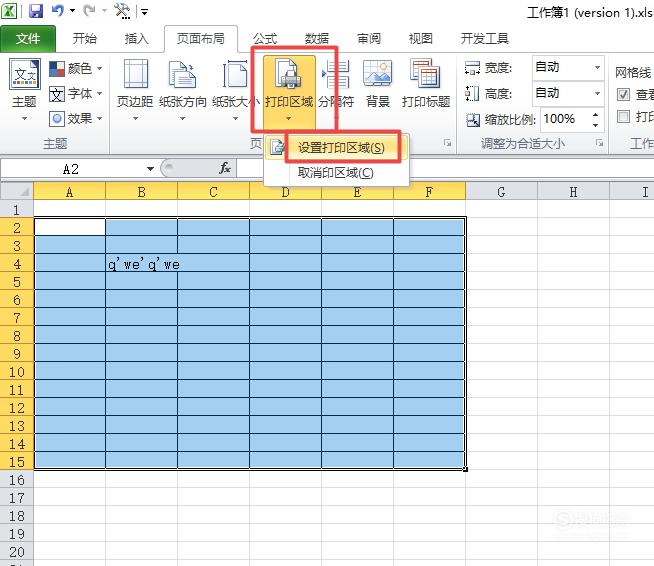Select row 15 header

(17, 462)
